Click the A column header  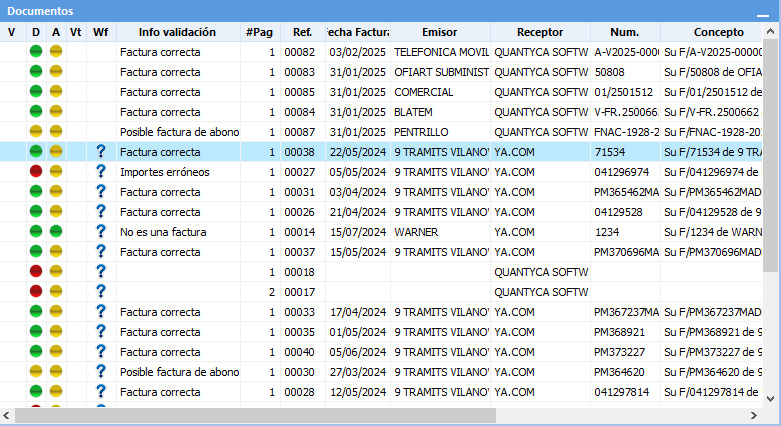click(x=56, y=32)
